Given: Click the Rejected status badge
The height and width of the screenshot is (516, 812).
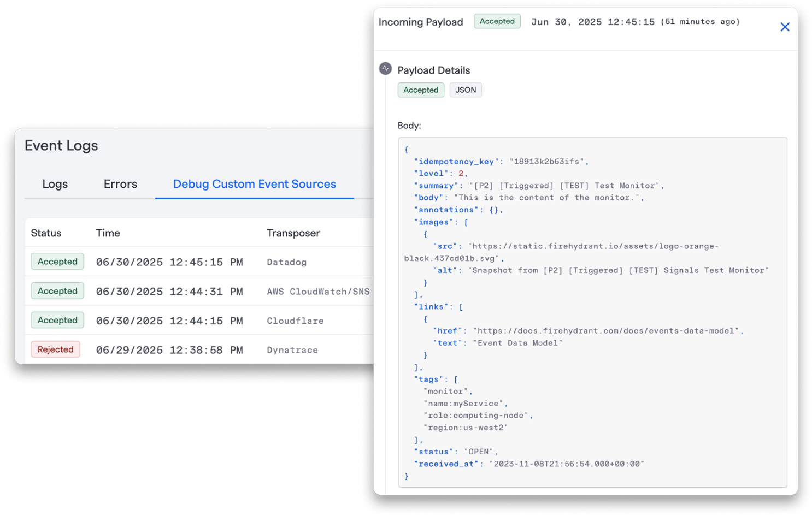Looking at the screenshot, I should [56, 349].
